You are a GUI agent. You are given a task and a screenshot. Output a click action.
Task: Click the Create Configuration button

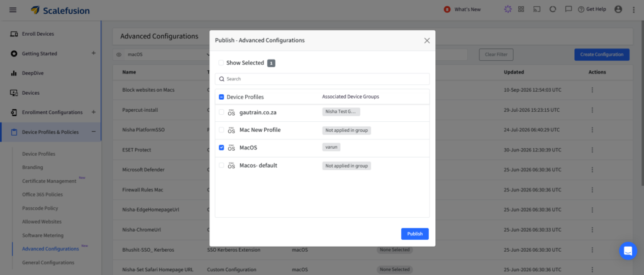click(x=602, y=55)
